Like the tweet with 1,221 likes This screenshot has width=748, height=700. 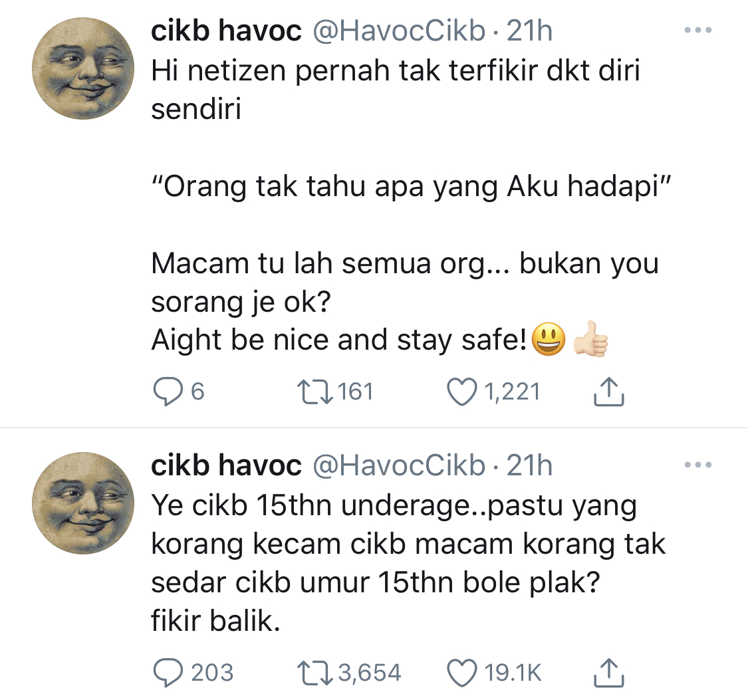pos(462,392)
